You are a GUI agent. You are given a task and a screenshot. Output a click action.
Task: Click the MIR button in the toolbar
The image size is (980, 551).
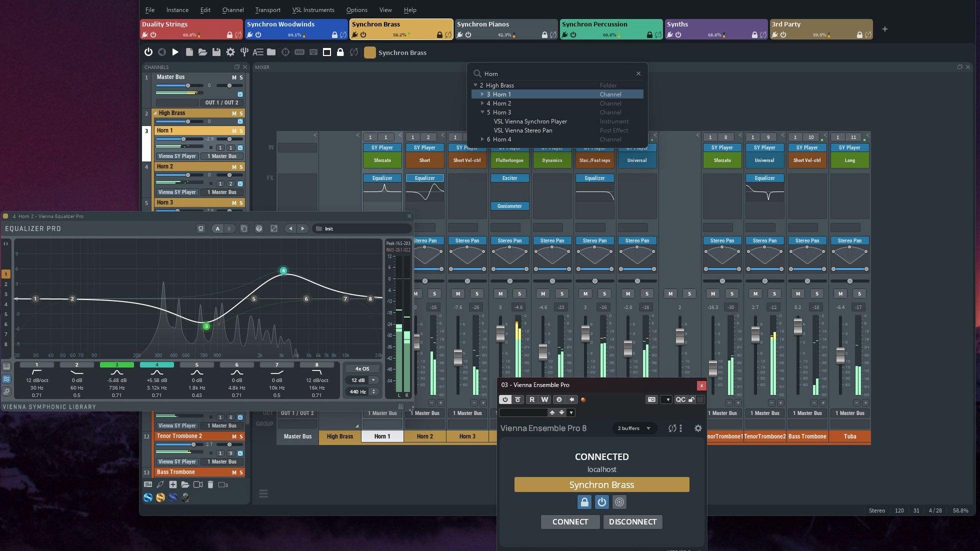coord(299,52)
